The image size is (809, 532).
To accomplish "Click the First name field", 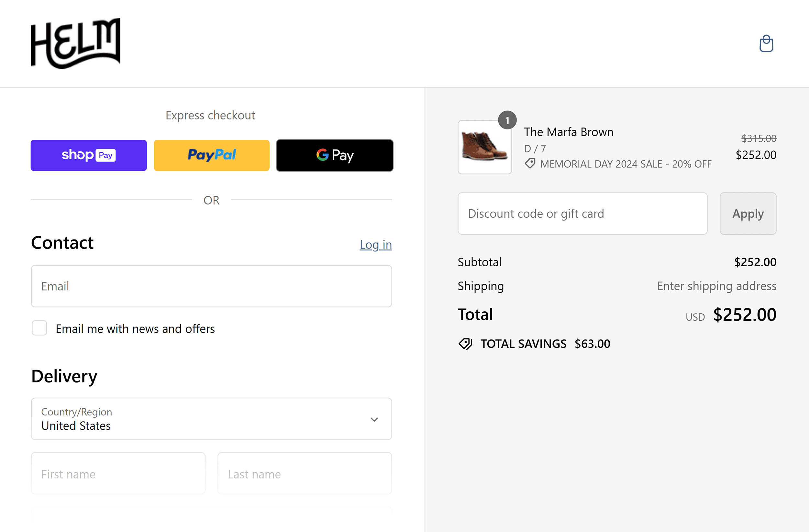I will click(x=117, y=473).
